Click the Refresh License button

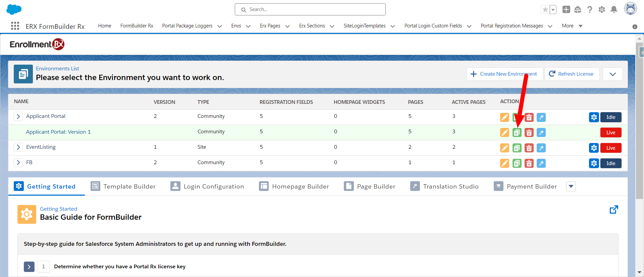point(572,74)
